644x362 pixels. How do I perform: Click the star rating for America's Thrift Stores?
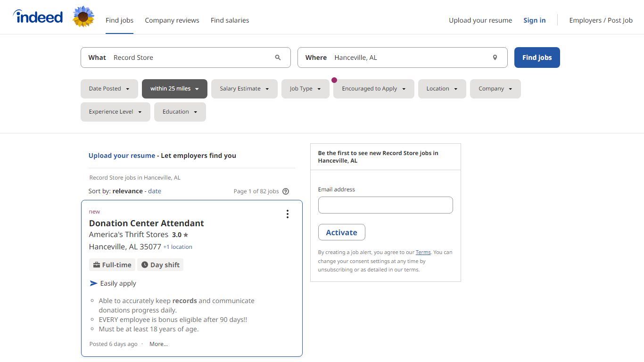point(180,235)
